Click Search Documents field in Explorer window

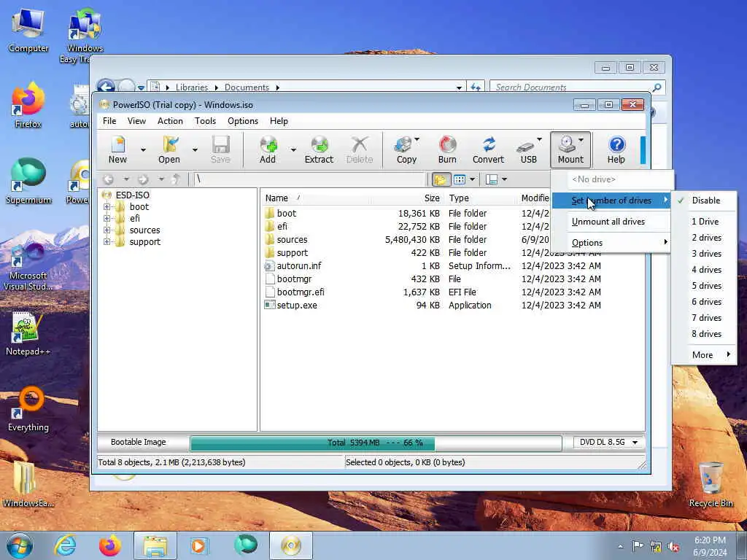click(x=576, y=87)
